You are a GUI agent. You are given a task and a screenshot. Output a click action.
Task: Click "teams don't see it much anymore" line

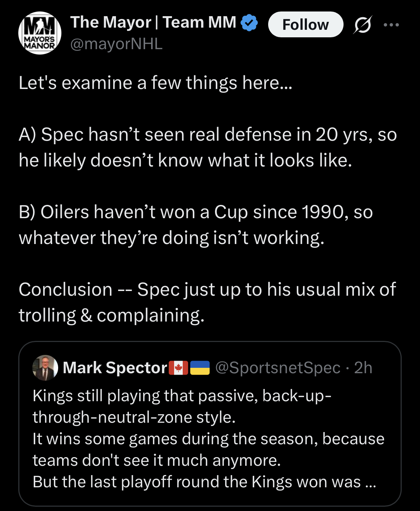(x=157, y=460)
